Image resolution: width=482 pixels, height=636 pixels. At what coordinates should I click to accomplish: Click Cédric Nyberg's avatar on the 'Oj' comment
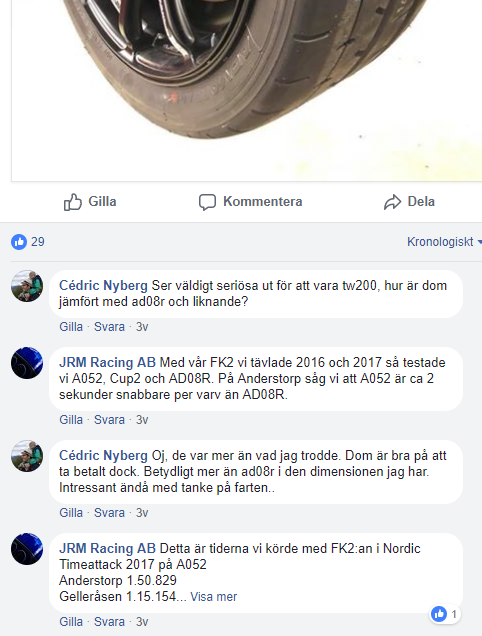[27, 456]
